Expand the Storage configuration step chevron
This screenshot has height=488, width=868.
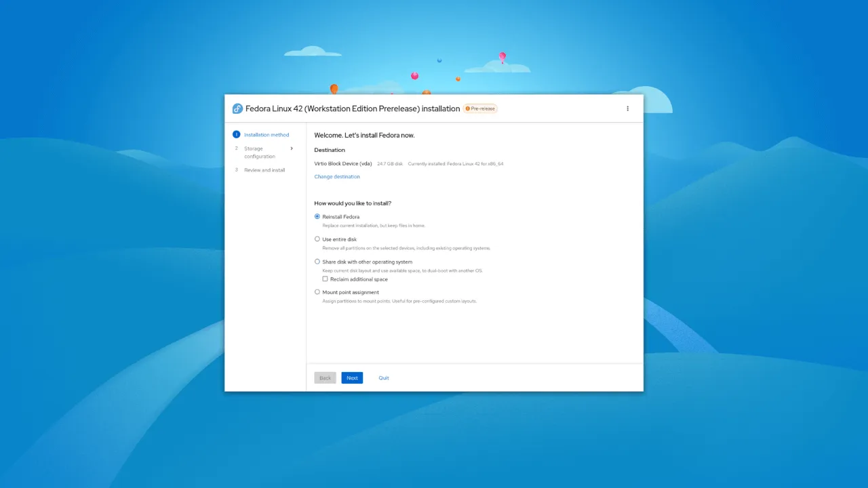click(292, 148)
